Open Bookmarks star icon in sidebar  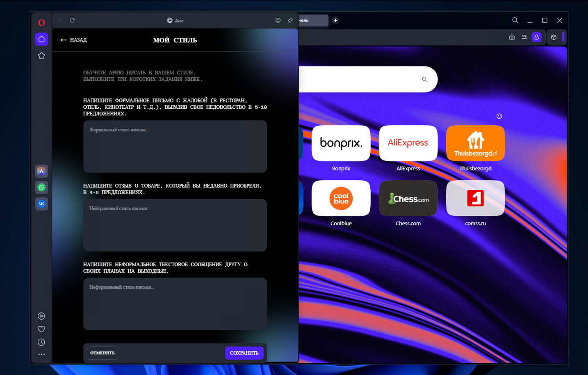[x=41, y=56]
